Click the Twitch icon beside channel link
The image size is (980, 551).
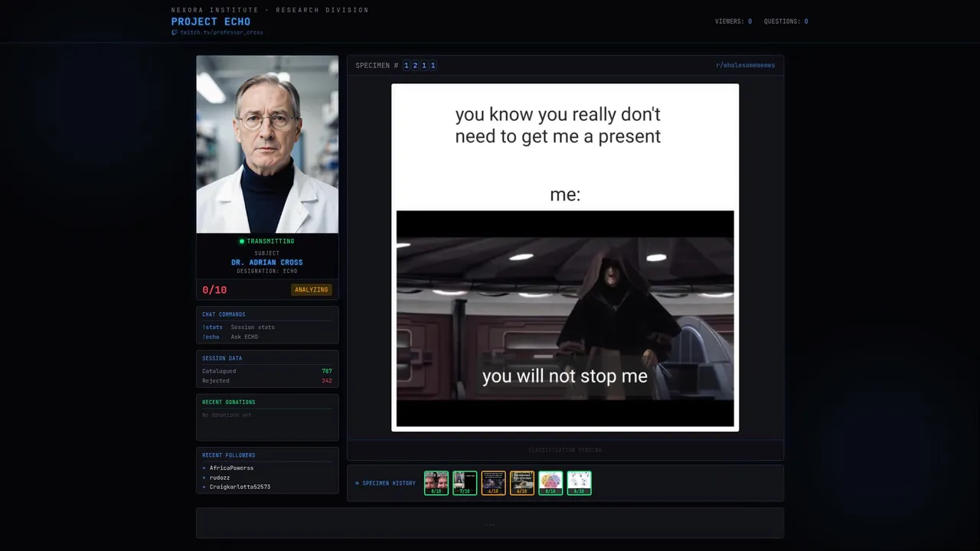coord(175,33)
